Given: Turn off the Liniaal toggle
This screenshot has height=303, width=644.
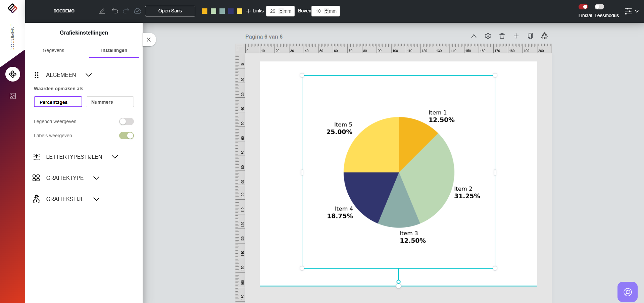Looking at the screenshot, I should 583,7.
